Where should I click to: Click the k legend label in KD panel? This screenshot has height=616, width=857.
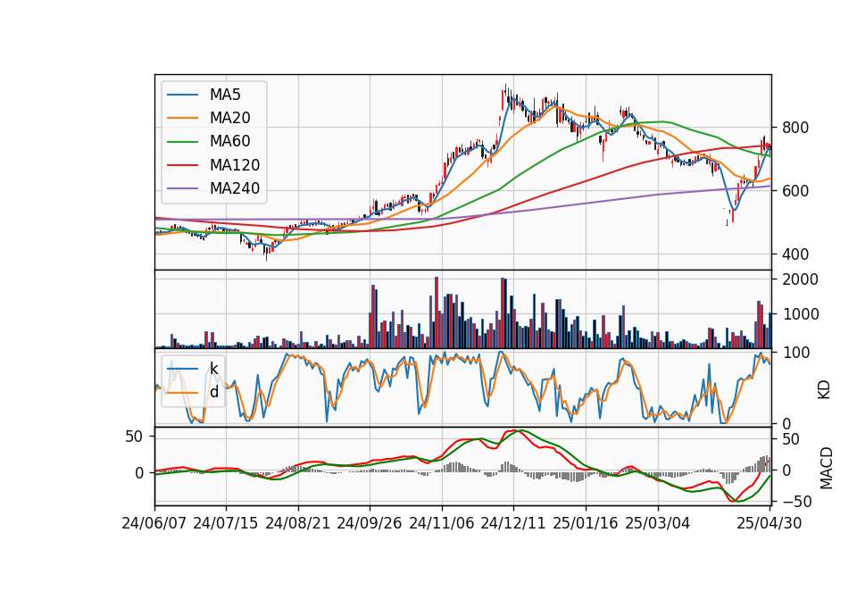[214, 369]
